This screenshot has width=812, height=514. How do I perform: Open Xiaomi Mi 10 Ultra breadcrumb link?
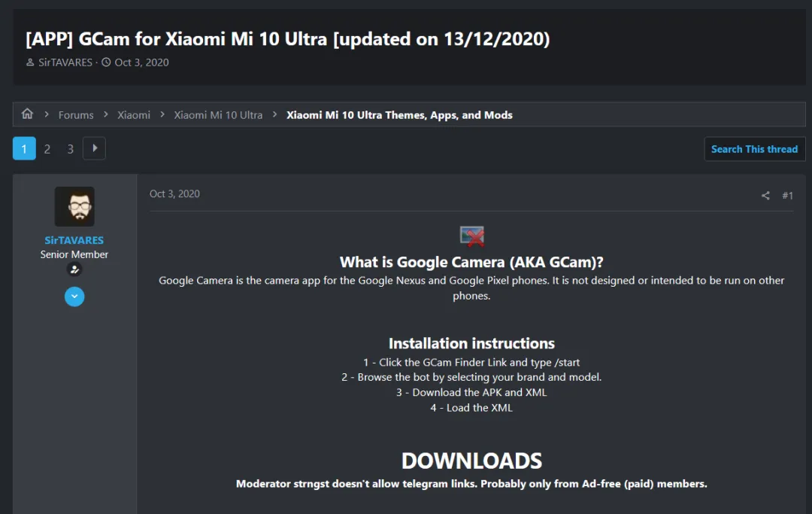click(x=218, y=115)
